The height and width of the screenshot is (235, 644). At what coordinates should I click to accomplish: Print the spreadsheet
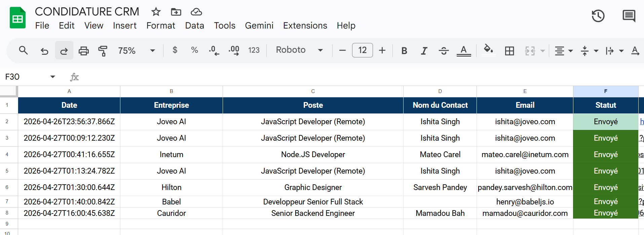(x=83, y=51)
